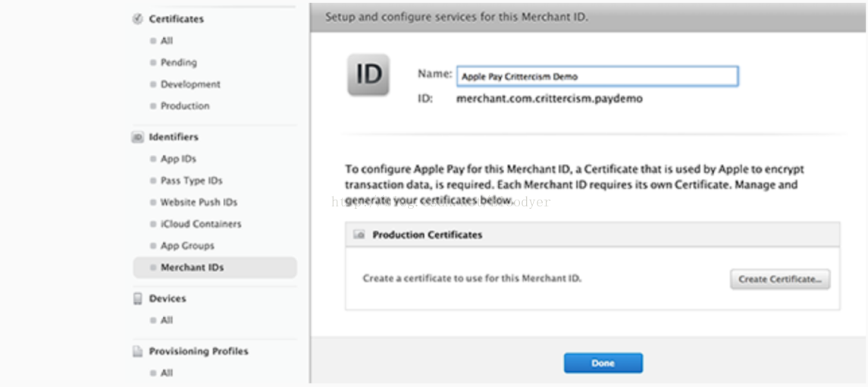Open Website Push IDs

click(x=199, y=203)
